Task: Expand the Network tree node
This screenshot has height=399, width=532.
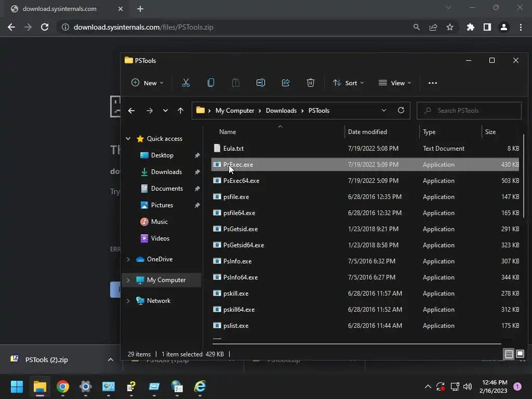Action: click(128, 301)
